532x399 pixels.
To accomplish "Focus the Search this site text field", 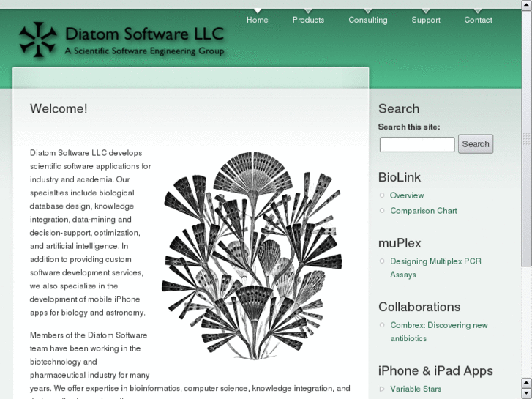I will pos(417,145).
